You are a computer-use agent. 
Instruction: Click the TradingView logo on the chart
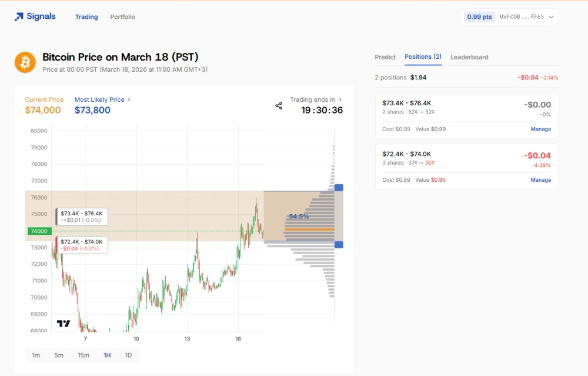pos(64,324)
